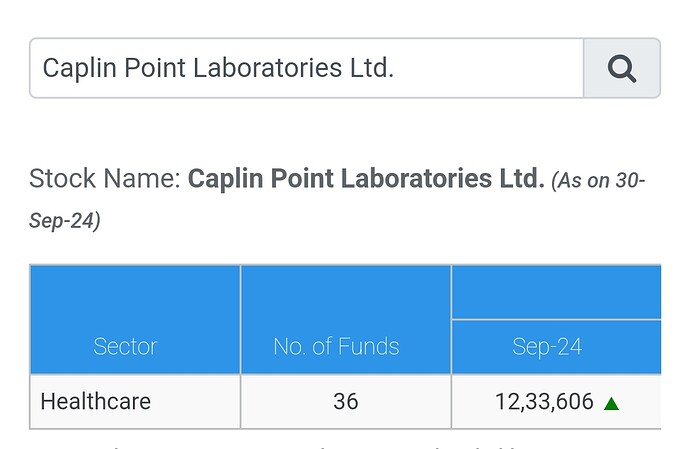This screenshot has width=690, height=449.
Task: Click the italic 'Sep-24)' text under heading
Action: tap(65, 221)
